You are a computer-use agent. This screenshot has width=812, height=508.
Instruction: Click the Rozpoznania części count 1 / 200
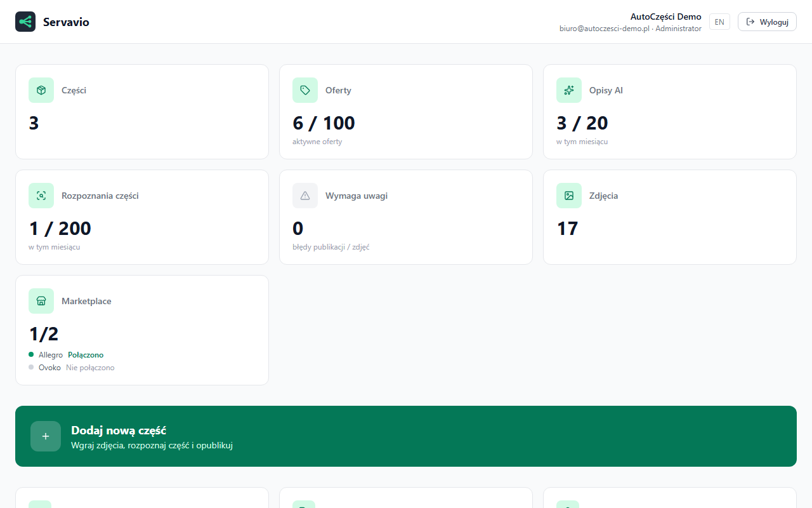60,228
